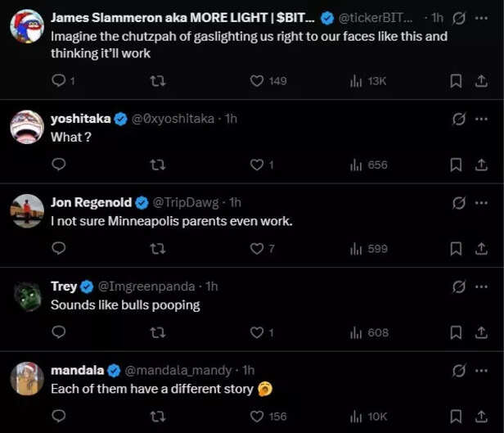Open Grok icon on yoshitaka's tweet
The height and width of the screenshot is (433, 504).
459,119
